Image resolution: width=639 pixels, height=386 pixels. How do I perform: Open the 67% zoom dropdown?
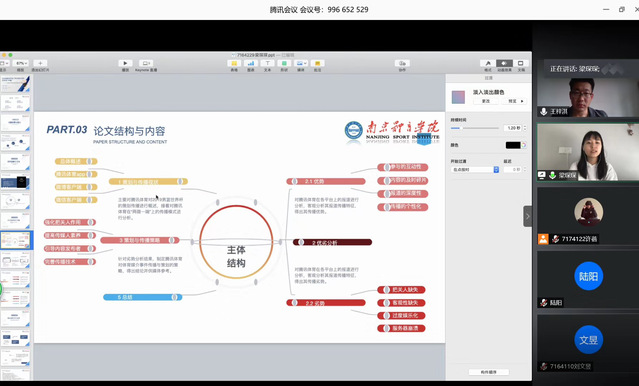[x=20, y=63]
